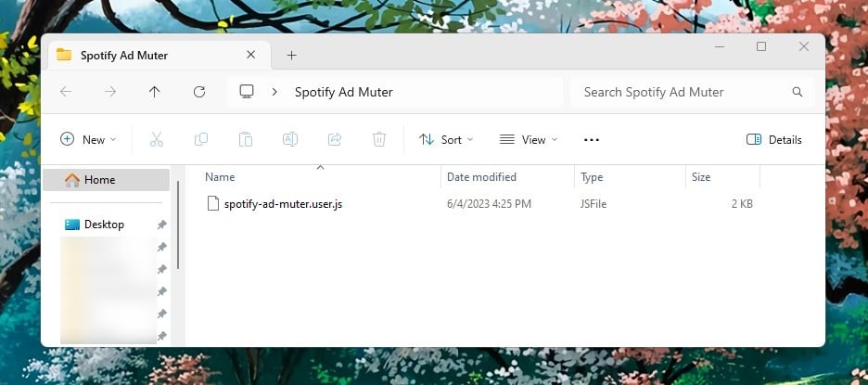Open the New item dropdown
868x385 pixels.
coord(89,139)
